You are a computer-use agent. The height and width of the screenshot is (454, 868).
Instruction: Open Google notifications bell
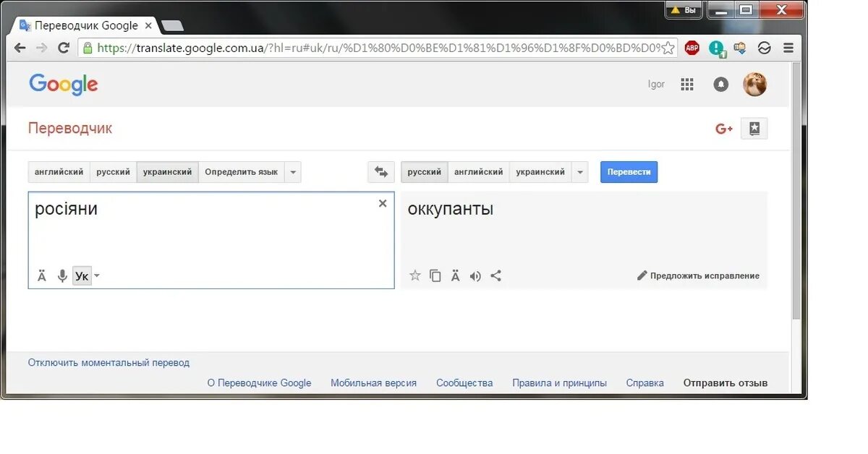point(721,85)
